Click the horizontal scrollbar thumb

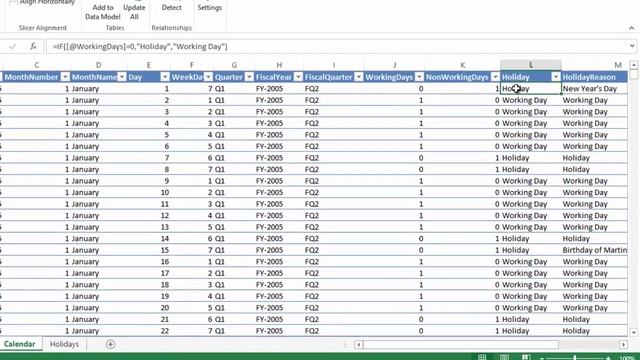coord(461,344)
